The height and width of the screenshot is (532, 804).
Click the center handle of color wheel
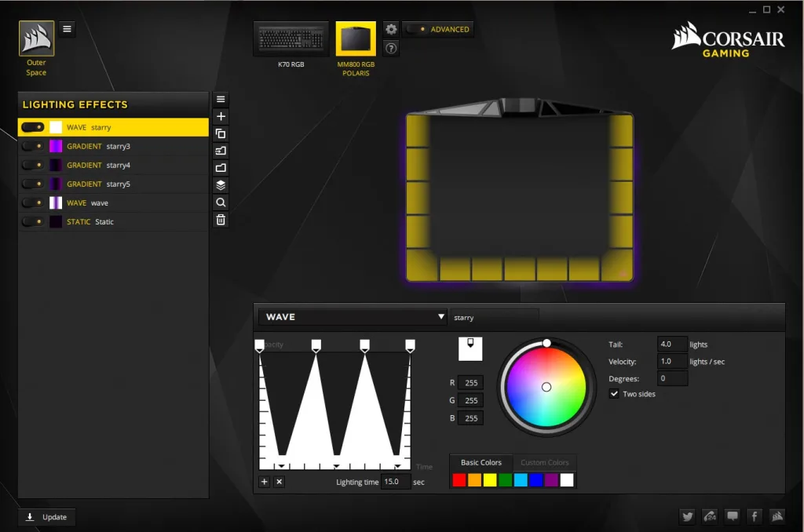point(546,387)
